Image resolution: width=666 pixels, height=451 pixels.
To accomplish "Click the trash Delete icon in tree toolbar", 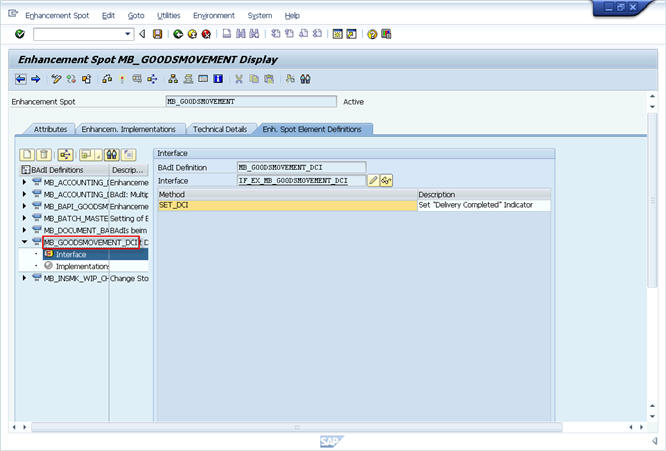I will point(43,154).
